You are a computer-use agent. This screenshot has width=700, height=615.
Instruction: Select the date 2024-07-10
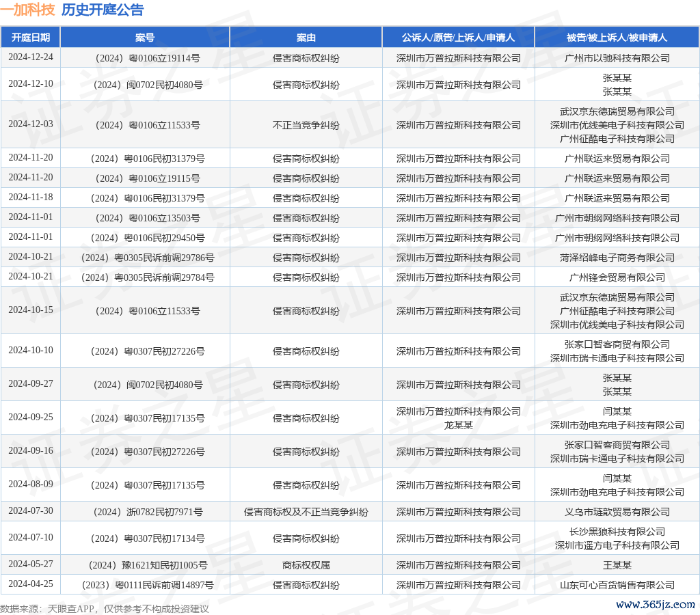click(x=30, y=537)
